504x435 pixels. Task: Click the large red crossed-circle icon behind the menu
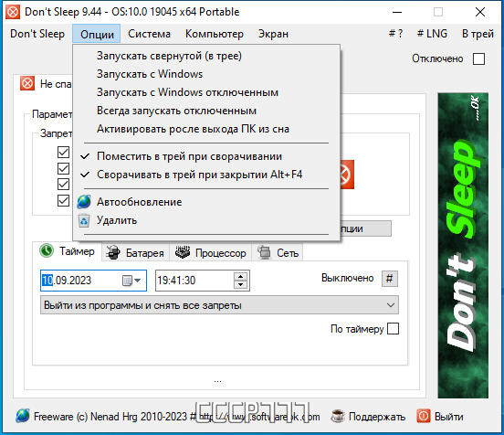(347, 175)
